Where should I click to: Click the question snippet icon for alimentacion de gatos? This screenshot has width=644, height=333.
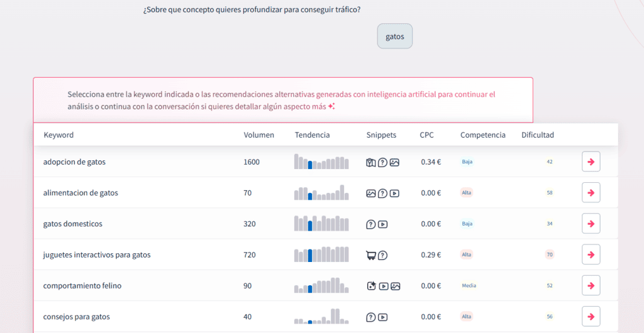[383, 193]
